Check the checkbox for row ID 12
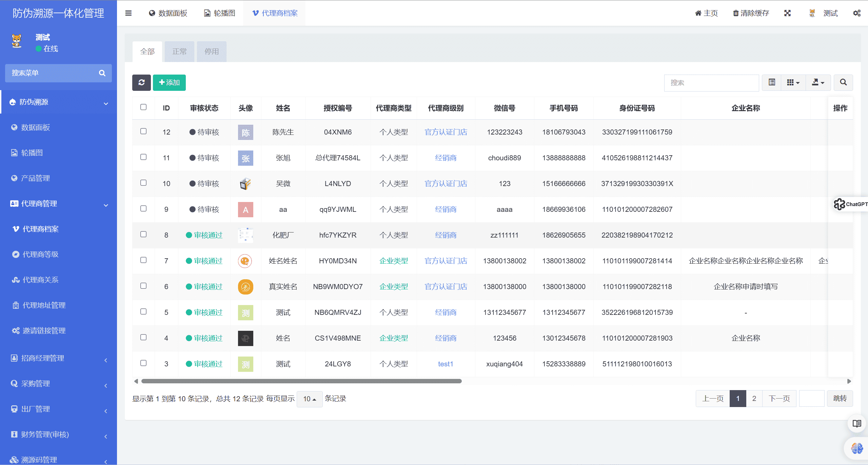This screenshot has height=465, width=868. tap(143, 131)
